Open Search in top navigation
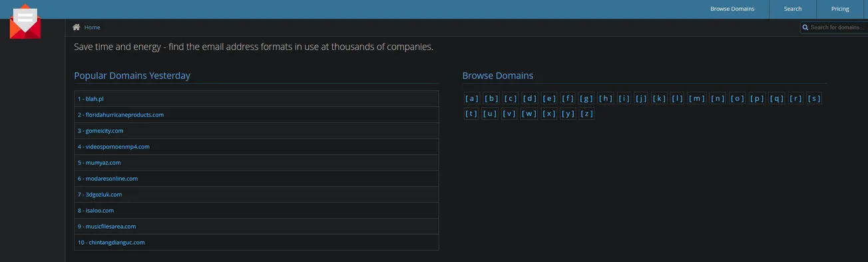The width and height of the screenshot is (868, 262). tap(792, 9)
